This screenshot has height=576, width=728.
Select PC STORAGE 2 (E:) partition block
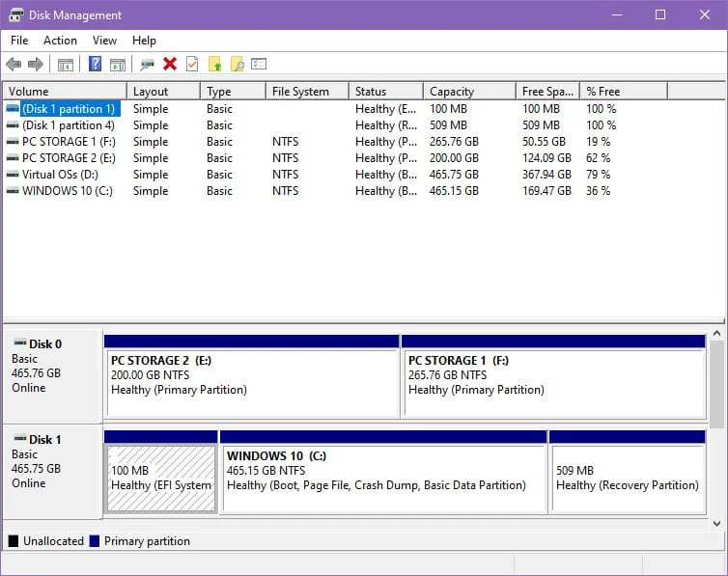[x=251, y=381]
